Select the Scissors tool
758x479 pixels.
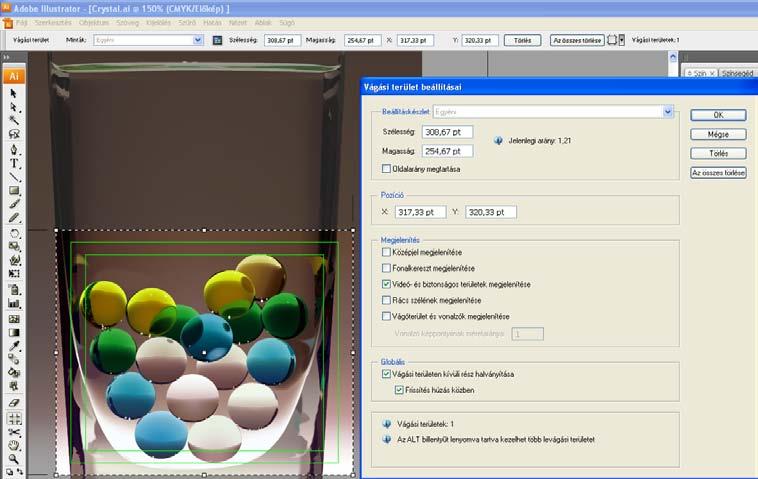14,432
